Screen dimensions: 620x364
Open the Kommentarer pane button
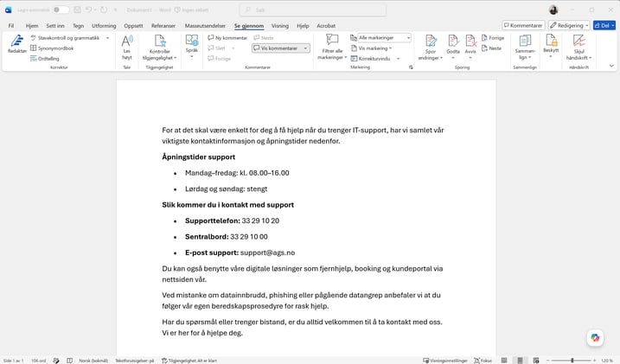523,25
